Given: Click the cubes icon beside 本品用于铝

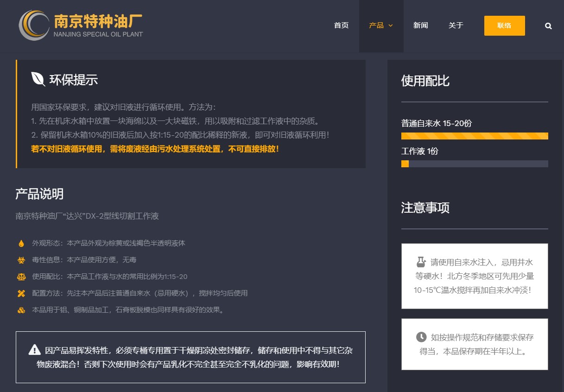Looking at the screenshot, I should click(x=21, y=310).
